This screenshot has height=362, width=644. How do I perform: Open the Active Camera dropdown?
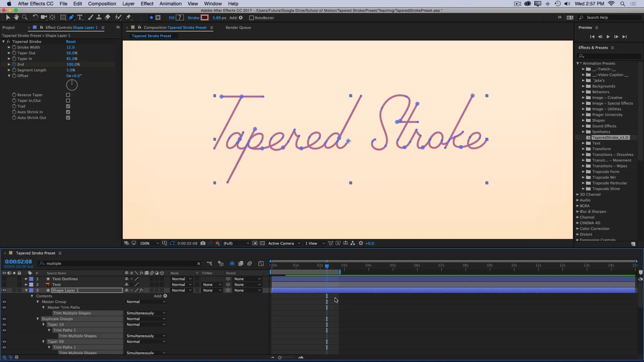pos(284,243)
